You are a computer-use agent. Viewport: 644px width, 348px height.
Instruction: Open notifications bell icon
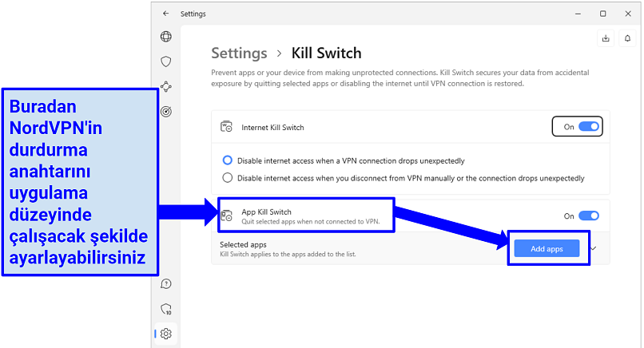627,38
